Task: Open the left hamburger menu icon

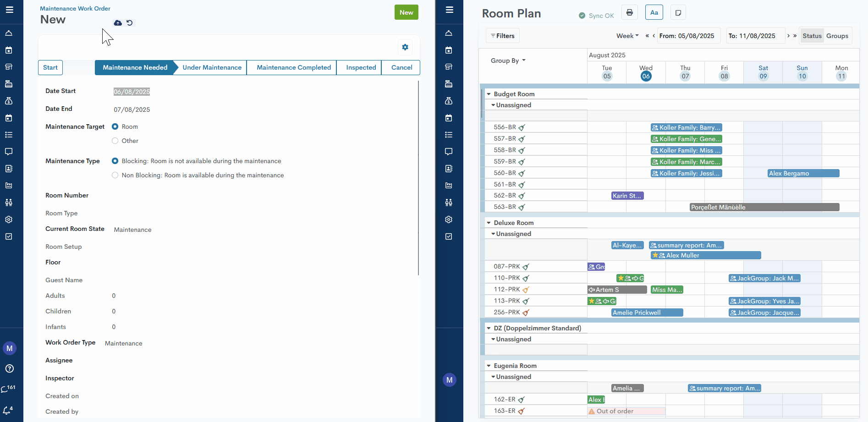Action: pyautogui.click(x=10, y=10)
